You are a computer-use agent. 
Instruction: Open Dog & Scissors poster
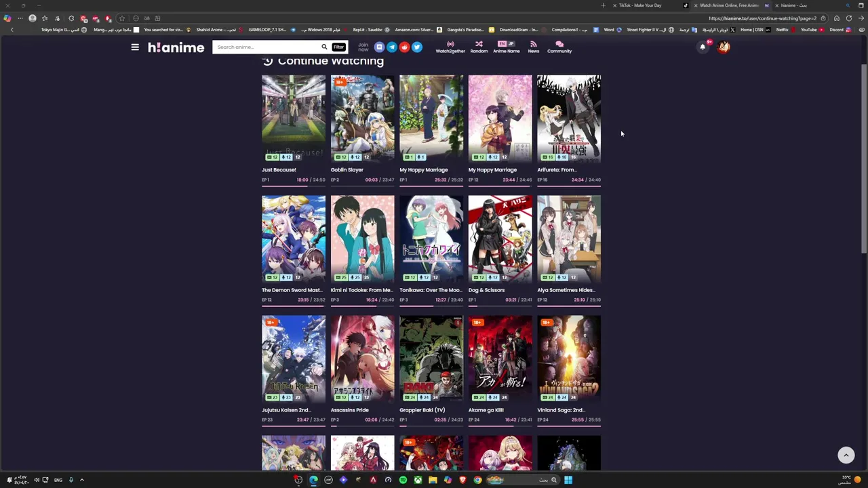[x=500, y=239]
